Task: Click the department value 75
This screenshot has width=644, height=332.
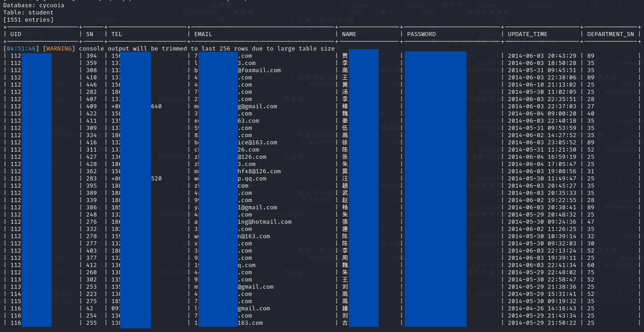Action: point(590,272)
